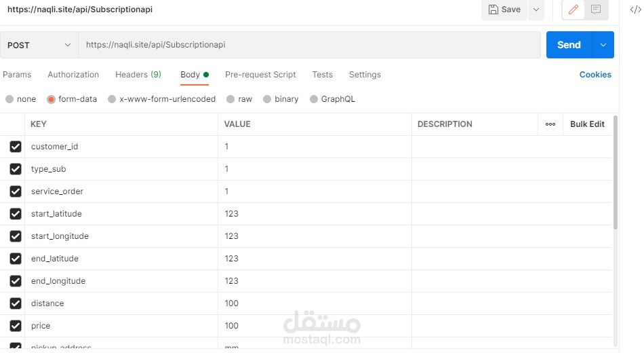Click the request URL input field

309,45
